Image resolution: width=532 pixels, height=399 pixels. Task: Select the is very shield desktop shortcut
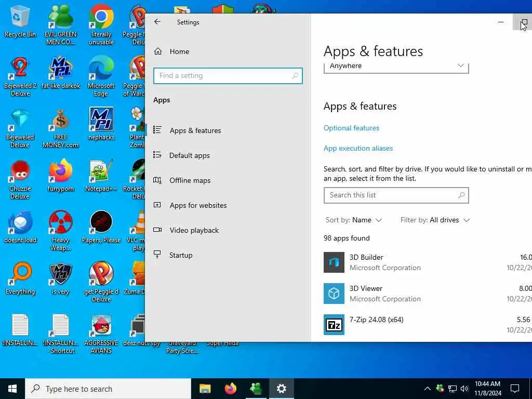click(60, 279)
